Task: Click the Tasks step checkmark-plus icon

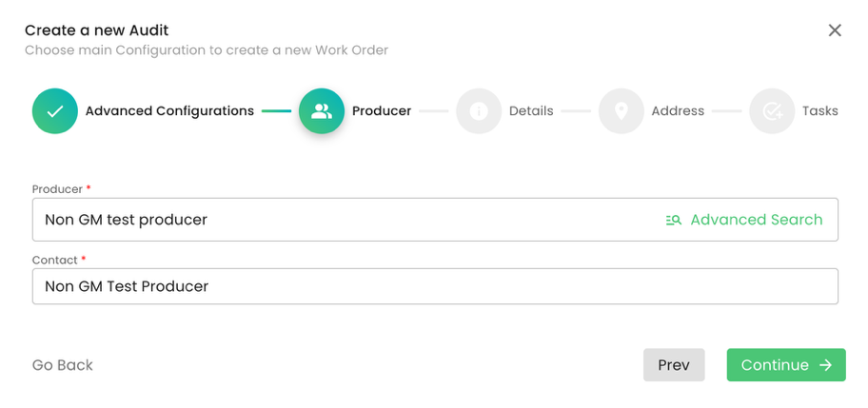Action: click(x=772, y=111)
